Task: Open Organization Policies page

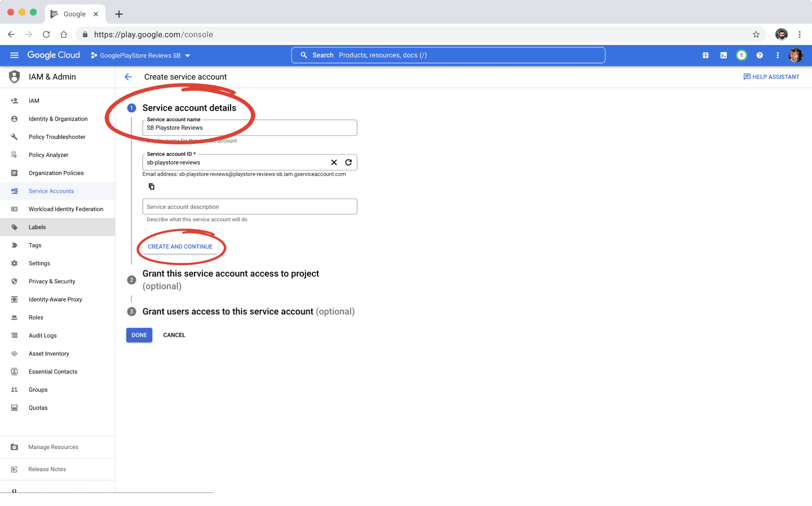Action: (58, 173)
